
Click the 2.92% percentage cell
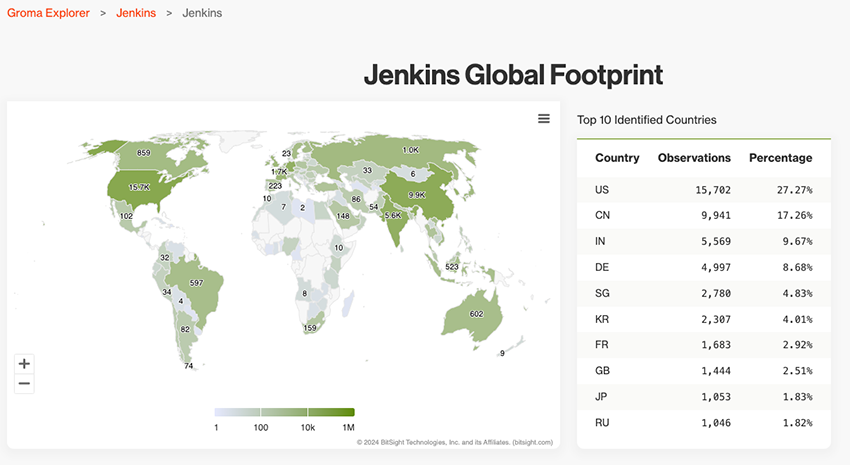coord(797,345)
